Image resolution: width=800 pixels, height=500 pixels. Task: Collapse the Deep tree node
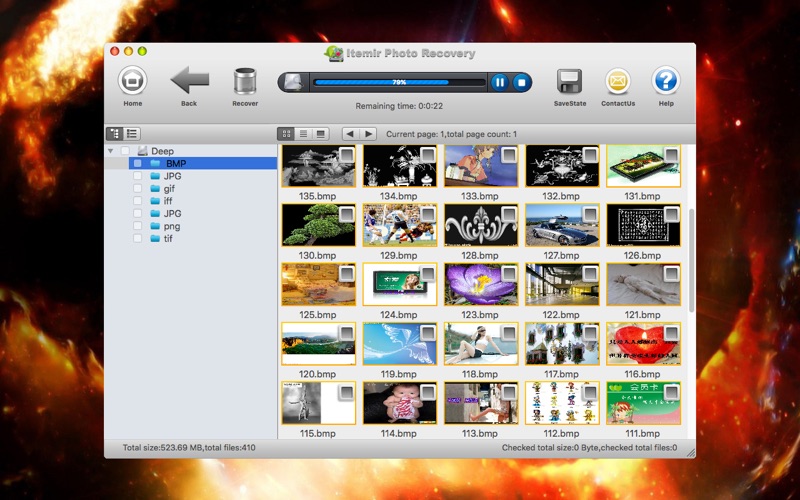[x=110, y=151]
